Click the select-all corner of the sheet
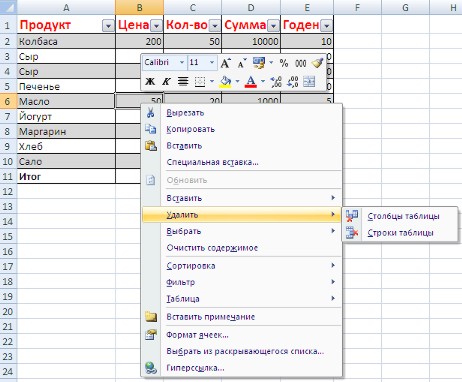 (8, 7)
